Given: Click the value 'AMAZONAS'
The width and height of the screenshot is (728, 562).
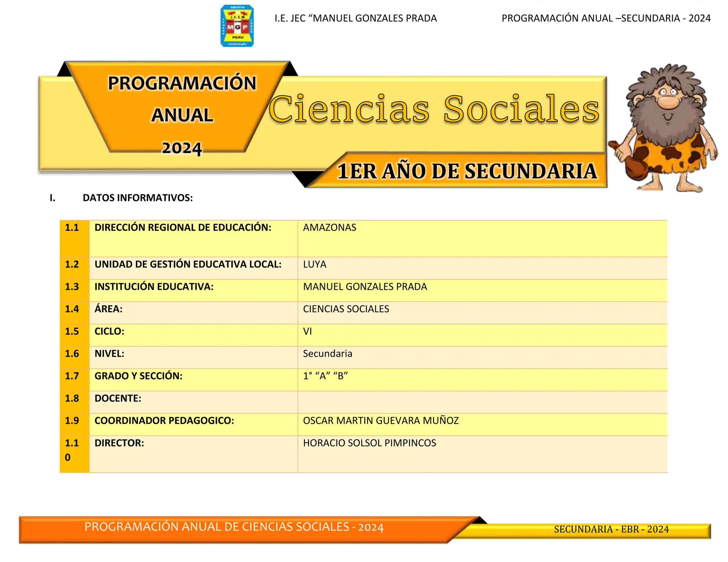Looking at the screenshot, I should point(330,228).
